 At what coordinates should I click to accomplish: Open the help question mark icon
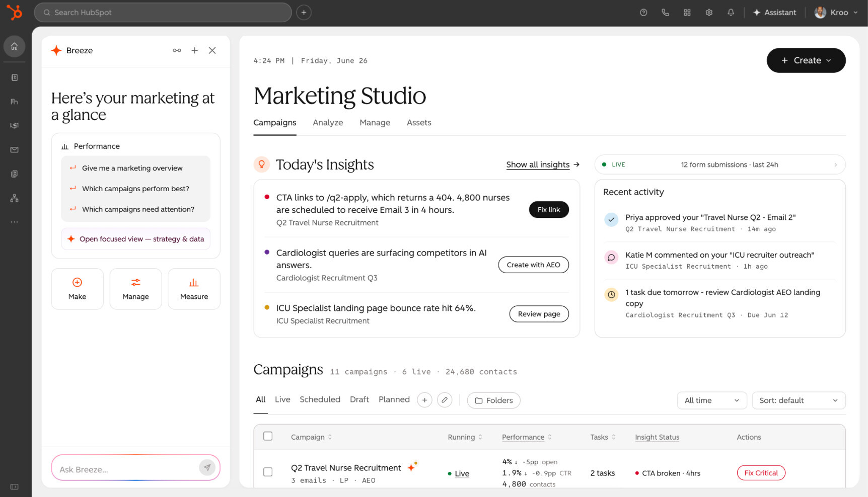point(643,12)
